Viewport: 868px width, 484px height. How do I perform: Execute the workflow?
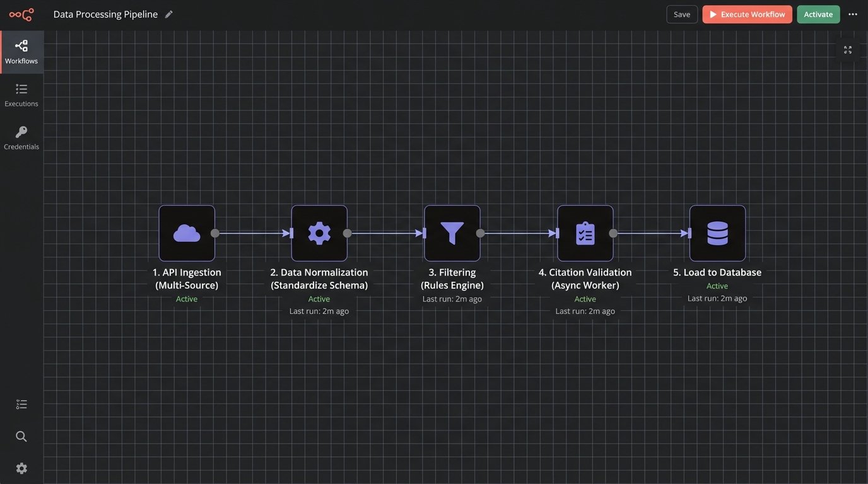(747, 13)
